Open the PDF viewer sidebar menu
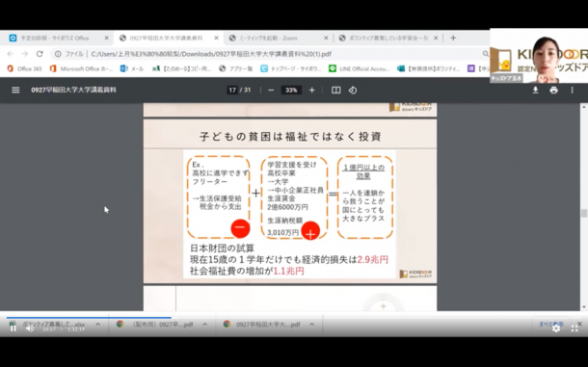Screen dimensions: 588x367 (x=15, y=90)
